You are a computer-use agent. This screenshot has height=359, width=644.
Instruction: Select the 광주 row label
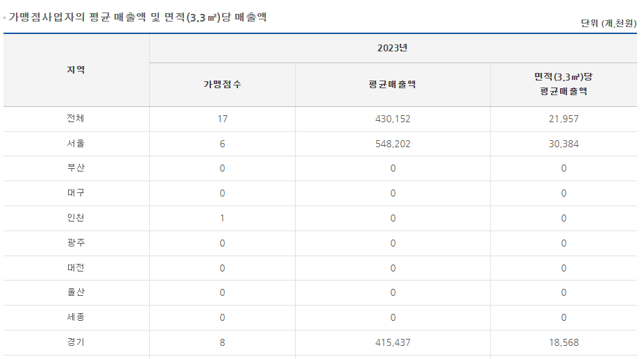point(76,243)
